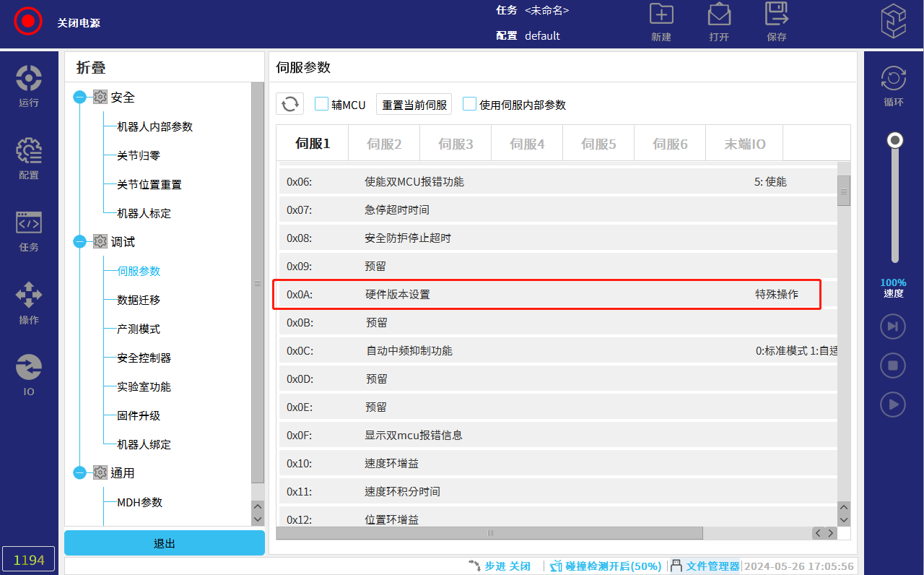Enable the 辅MCU checkbox
Screen dimensions: 924x575
(322, 104)
